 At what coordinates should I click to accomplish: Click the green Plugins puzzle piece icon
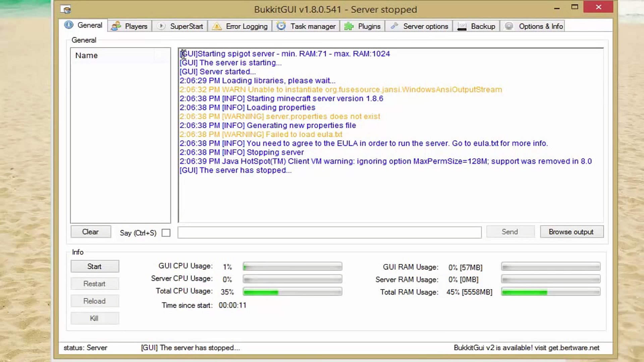click(x=349, y=26)
